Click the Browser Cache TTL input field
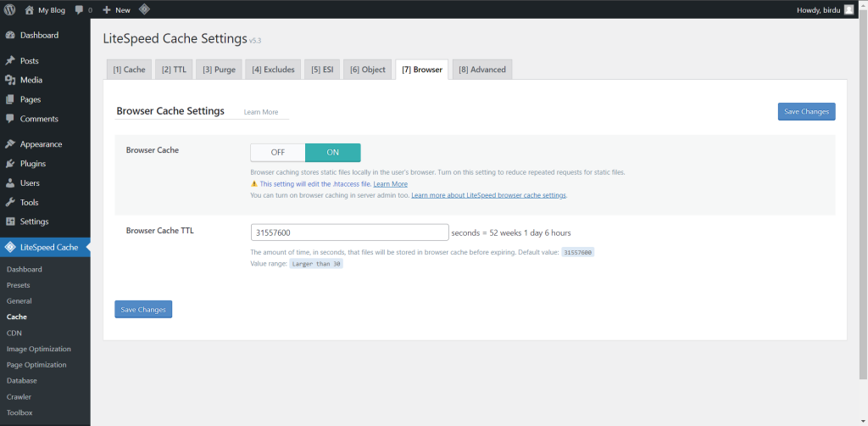 point(350,233)
